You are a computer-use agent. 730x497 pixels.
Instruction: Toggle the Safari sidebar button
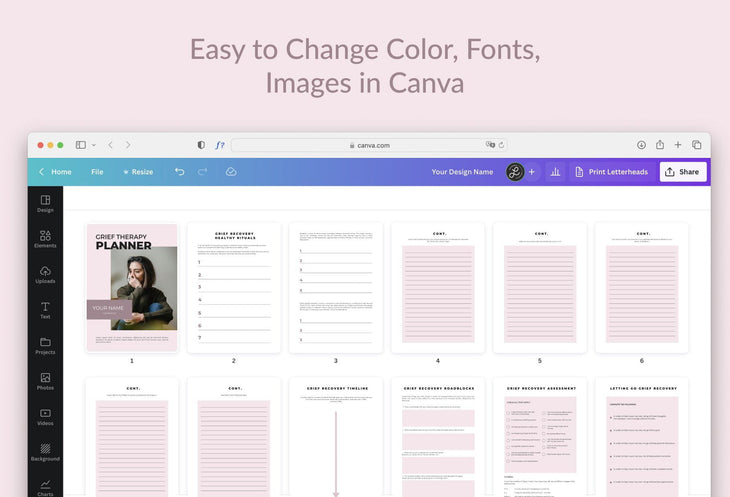[x=81, y=145]
